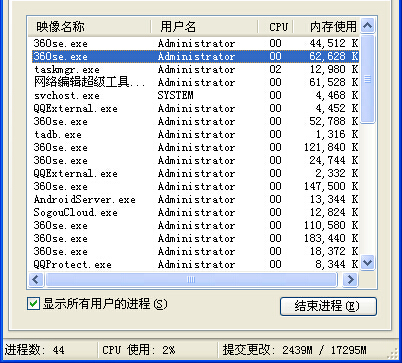Select the svchost.exe process
Image resolution: width=402 pixels, height=363 pixels.
(195, 95)
